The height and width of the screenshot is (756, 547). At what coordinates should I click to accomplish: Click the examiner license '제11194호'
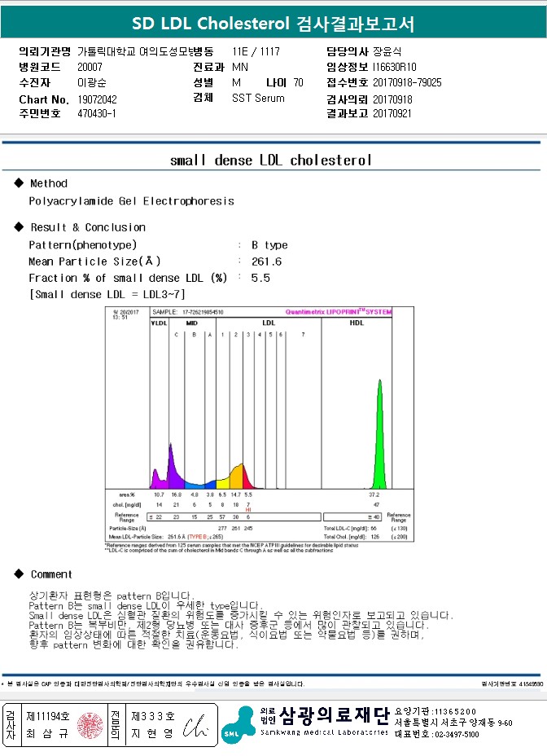coord(48,716)
